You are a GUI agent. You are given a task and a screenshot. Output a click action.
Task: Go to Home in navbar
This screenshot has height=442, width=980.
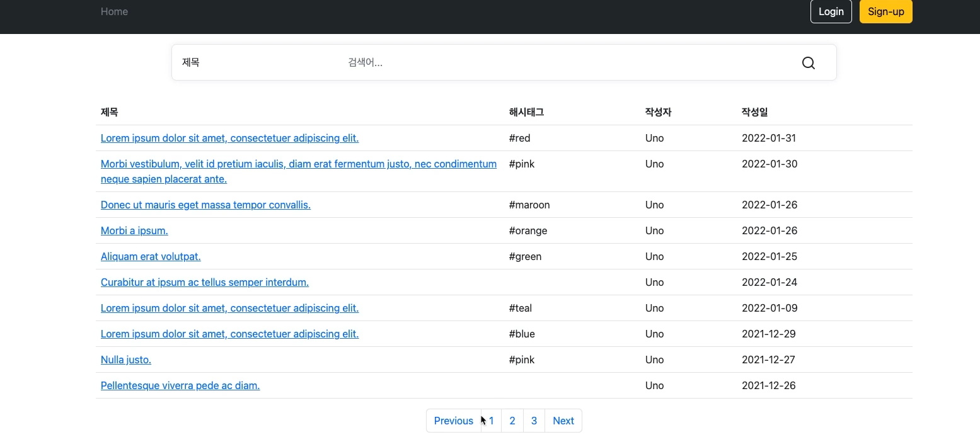coord(114,11)
